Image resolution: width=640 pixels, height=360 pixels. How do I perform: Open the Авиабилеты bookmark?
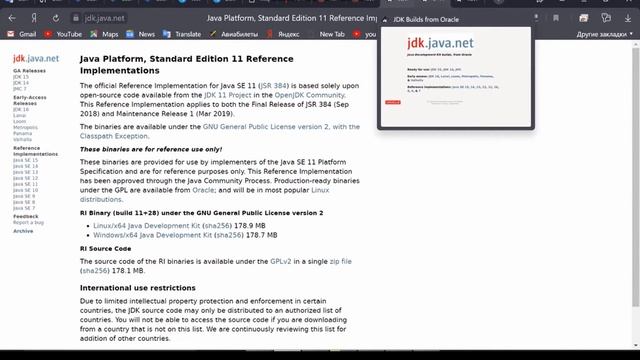click(x=234, y=34)
